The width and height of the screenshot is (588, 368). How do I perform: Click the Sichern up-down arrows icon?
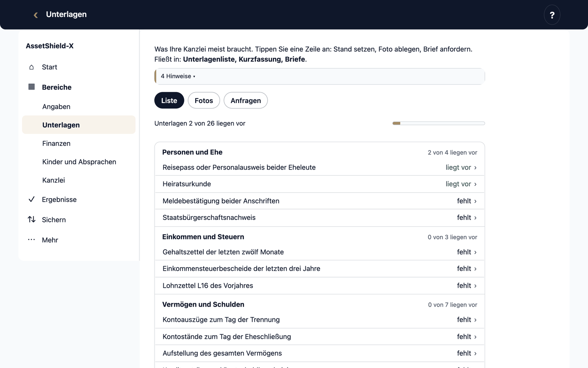click(x=31, y=220)
